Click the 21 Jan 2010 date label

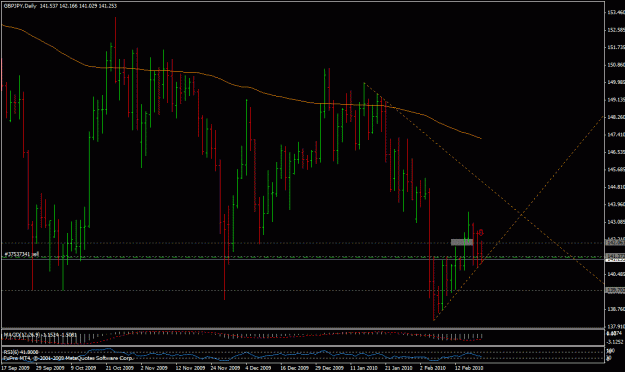point(399,368)
